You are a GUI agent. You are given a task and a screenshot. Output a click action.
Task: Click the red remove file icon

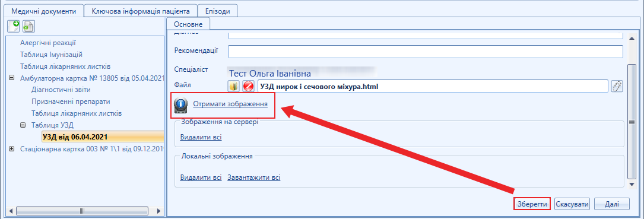(x=248, y=86)
